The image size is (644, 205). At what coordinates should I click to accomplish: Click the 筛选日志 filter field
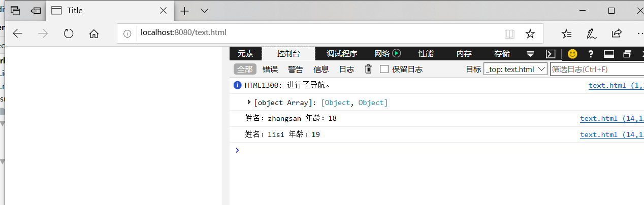pyautogui.click(x=597, y=69)
